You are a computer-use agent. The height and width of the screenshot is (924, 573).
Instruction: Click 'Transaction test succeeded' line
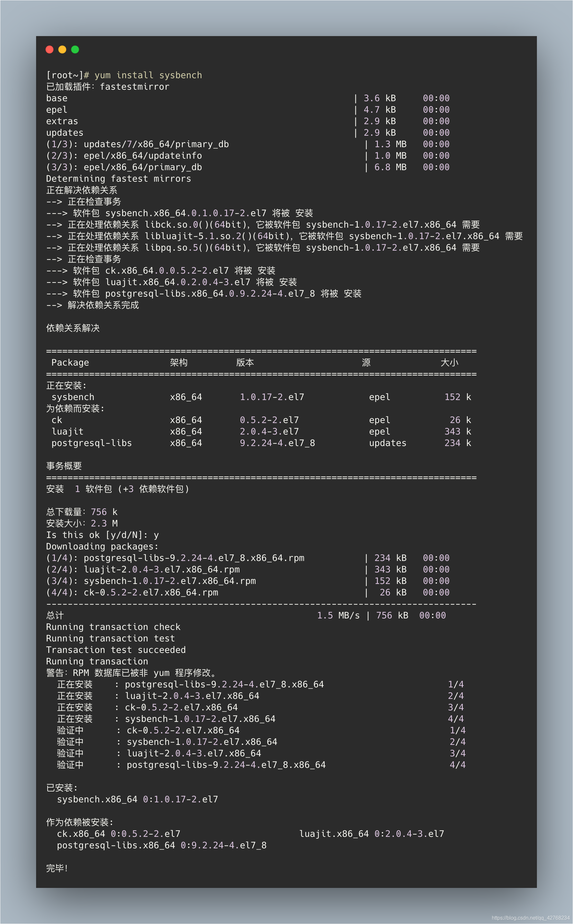point(116,650)
